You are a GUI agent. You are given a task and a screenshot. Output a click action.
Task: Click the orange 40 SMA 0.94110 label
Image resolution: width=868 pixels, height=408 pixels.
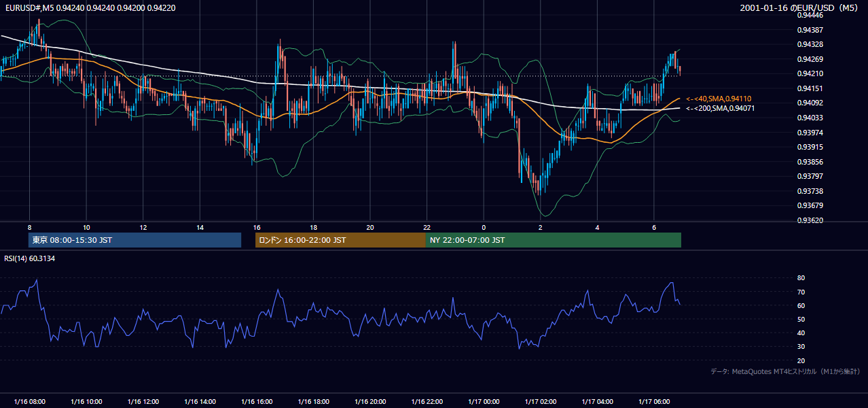719,99
